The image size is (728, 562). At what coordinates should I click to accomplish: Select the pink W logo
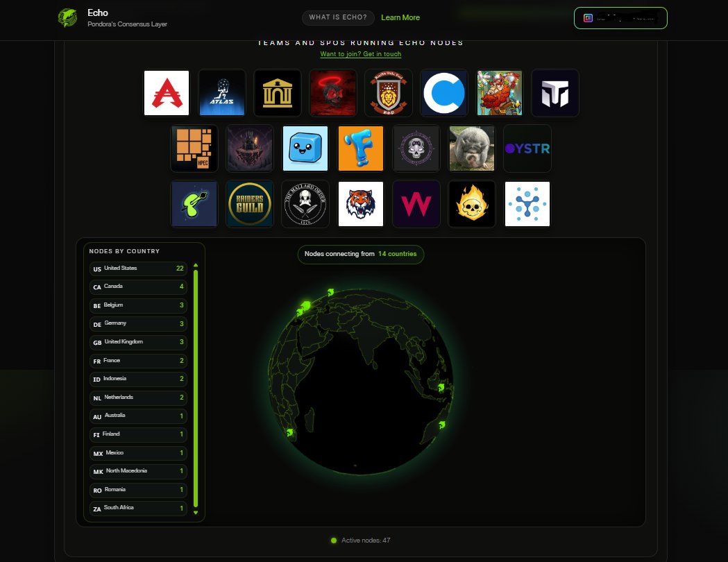point(416,204)
